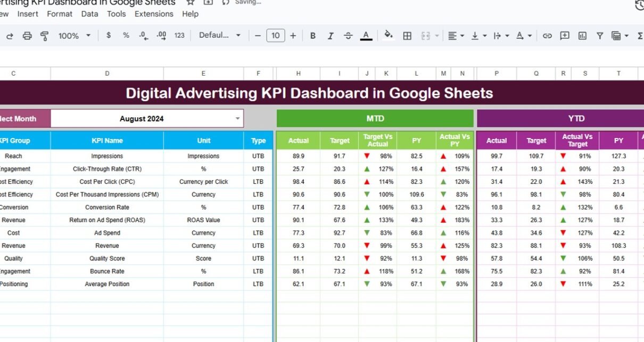
Task: Click the Merge cells icon
Action: pos(425,36)
